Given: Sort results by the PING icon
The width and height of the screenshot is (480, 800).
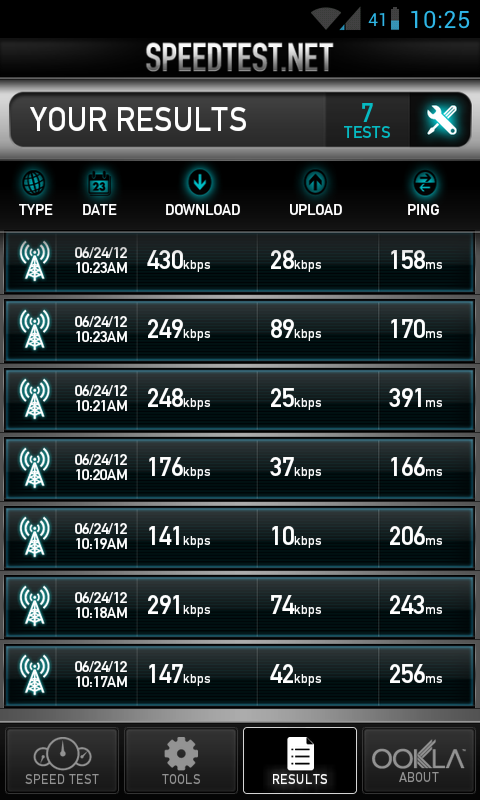Looking at the screenshot, I should [423, 194].
